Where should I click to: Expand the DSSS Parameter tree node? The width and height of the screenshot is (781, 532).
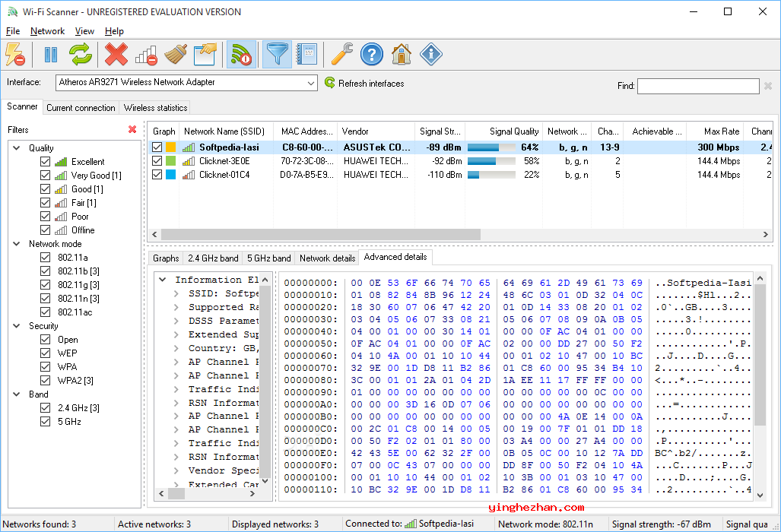[x=176, y=321]
